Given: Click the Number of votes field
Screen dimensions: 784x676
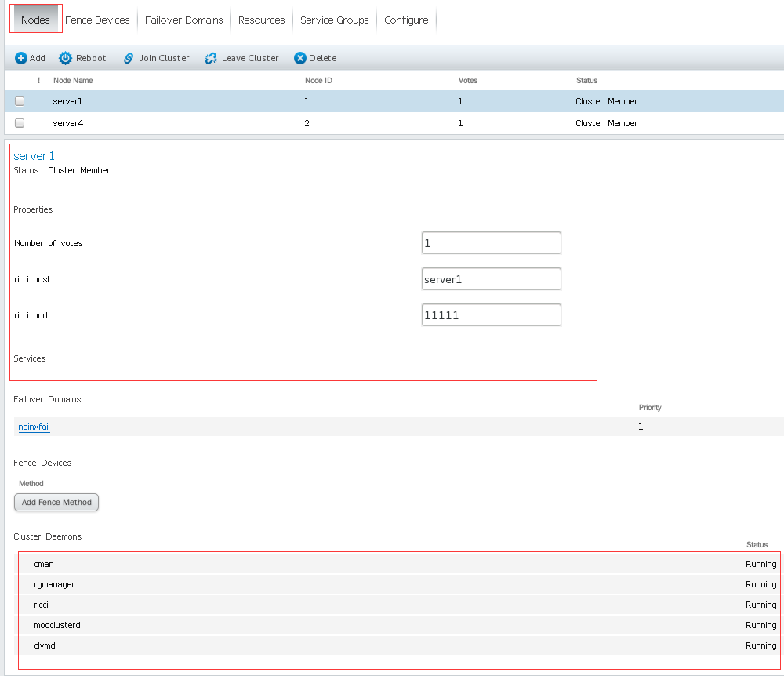Looking at the screenshot, I should (491, 243).
